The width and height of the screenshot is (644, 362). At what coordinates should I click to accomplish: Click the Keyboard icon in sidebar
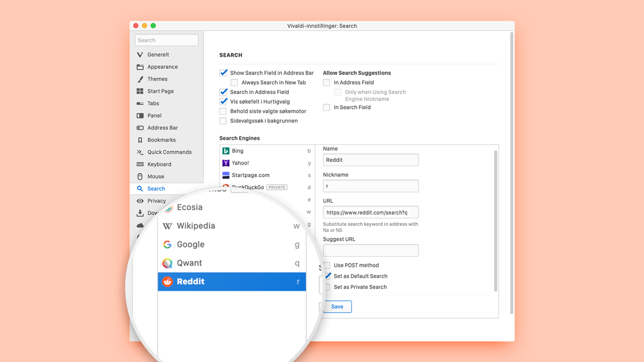pyautogui.click(x=140, y=164)
